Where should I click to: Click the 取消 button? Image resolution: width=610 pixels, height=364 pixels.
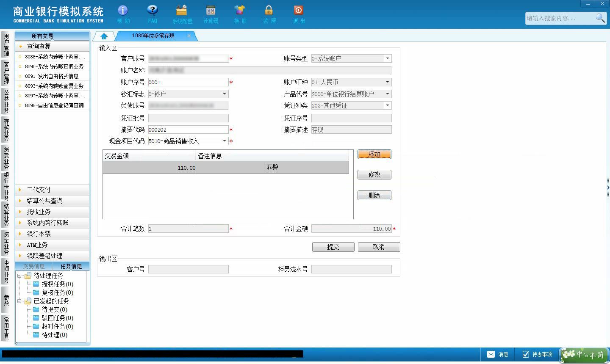379,247
